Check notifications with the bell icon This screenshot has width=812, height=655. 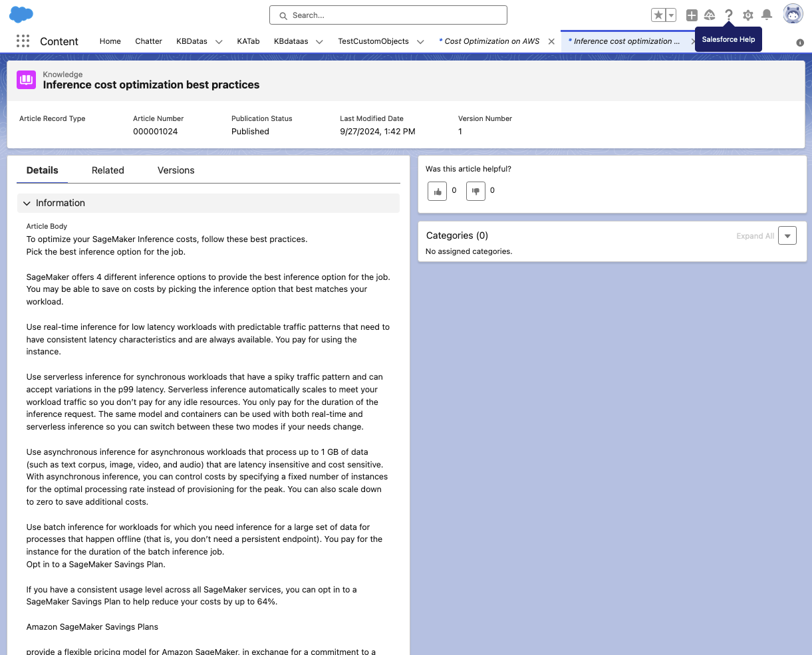[x=767, y=15]
